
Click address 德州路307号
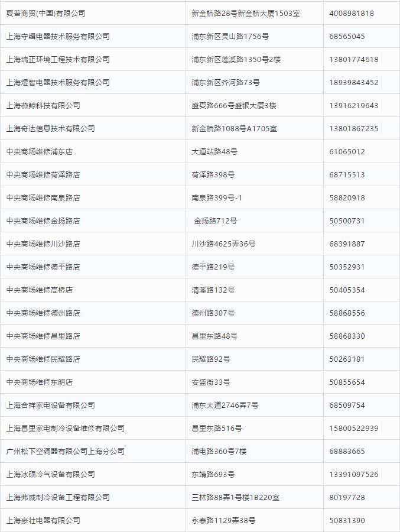click(x=213, y=313)
